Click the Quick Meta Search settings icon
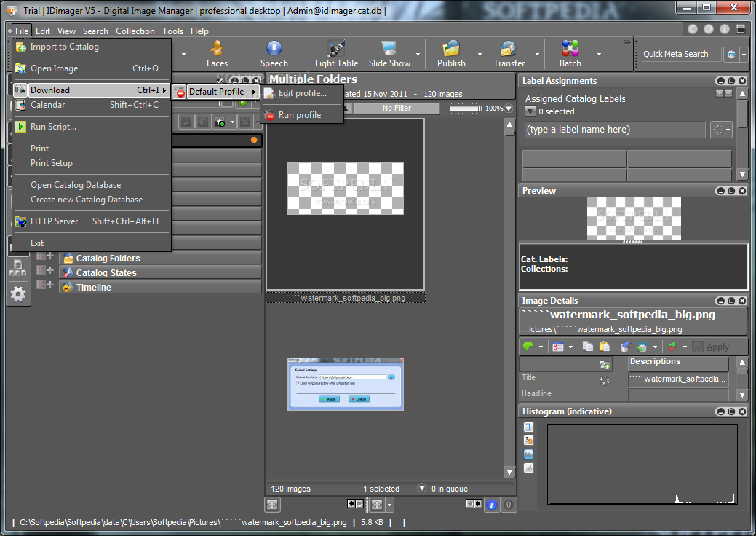This screenshot has height=536, width=756. [731, 54]
